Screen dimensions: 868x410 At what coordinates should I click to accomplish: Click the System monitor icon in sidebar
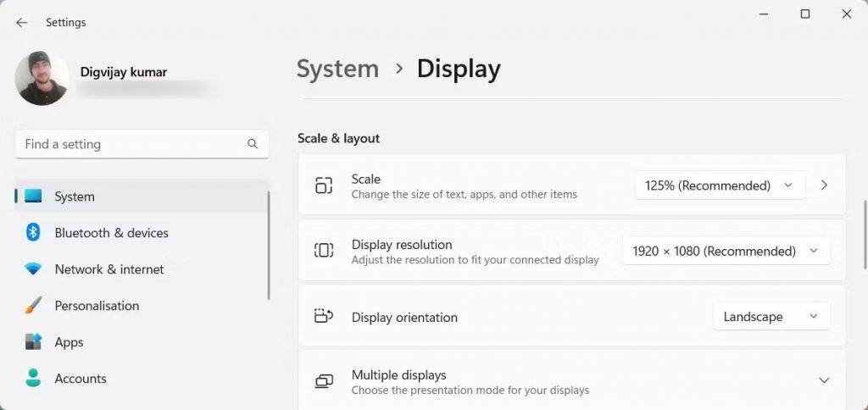pyautogui.click(x=33, y=197)
